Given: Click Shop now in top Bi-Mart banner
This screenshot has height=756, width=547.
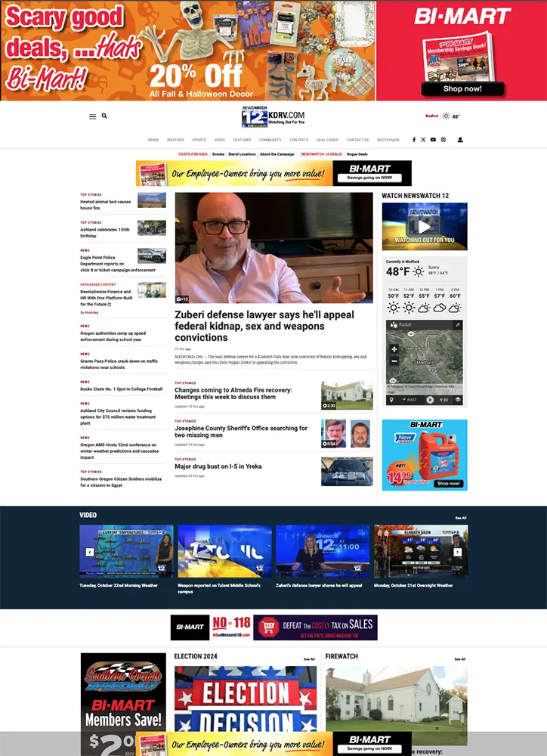Looking at the screenshot, I should pos(462,88).
